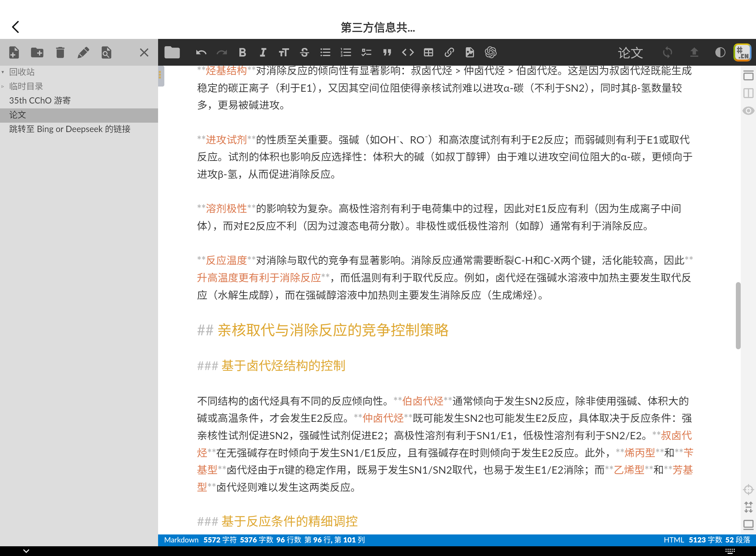Click 第 96 行, 第 101 列 cursor position
This screenshot has width=756, height=556.
click(335, 540)
